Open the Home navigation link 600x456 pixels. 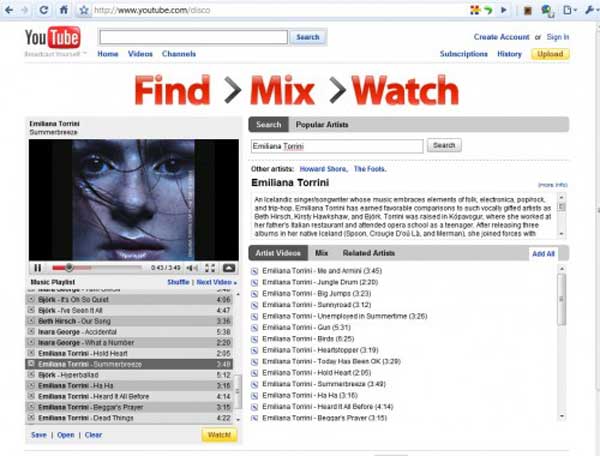click(108, 54)
